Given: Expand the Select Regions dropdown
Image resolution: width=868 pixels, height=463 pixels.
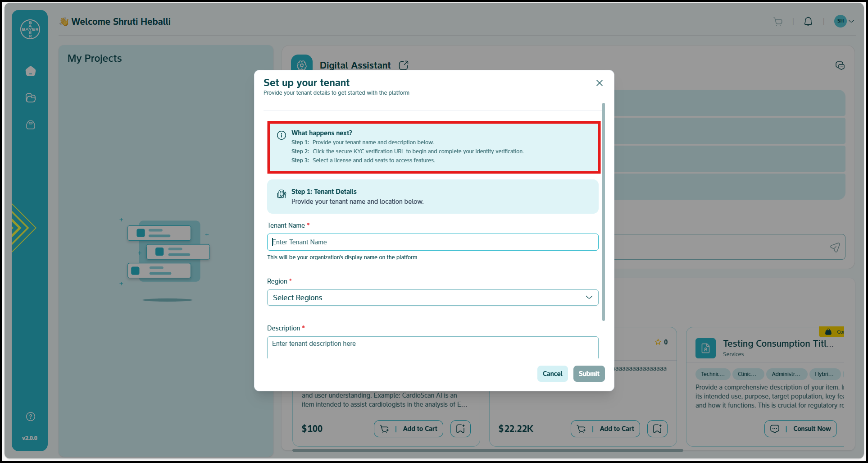Looking at the screenshot, I should click(432, 298).
